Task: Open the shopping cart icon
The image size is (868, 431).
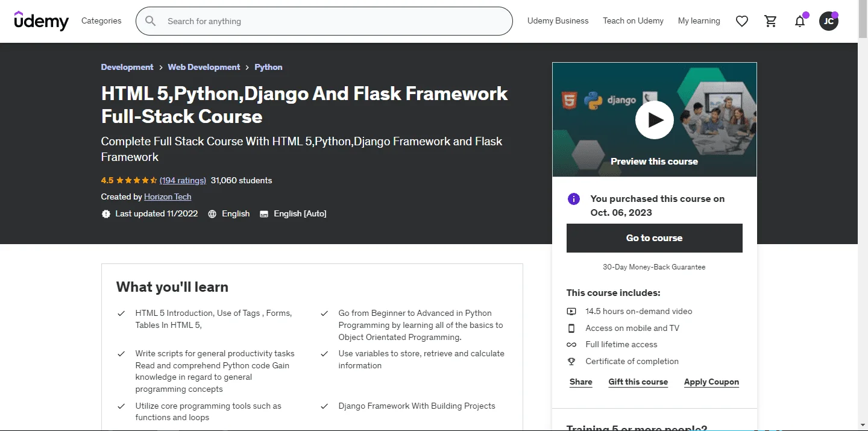Action: [x=770, y=21]
